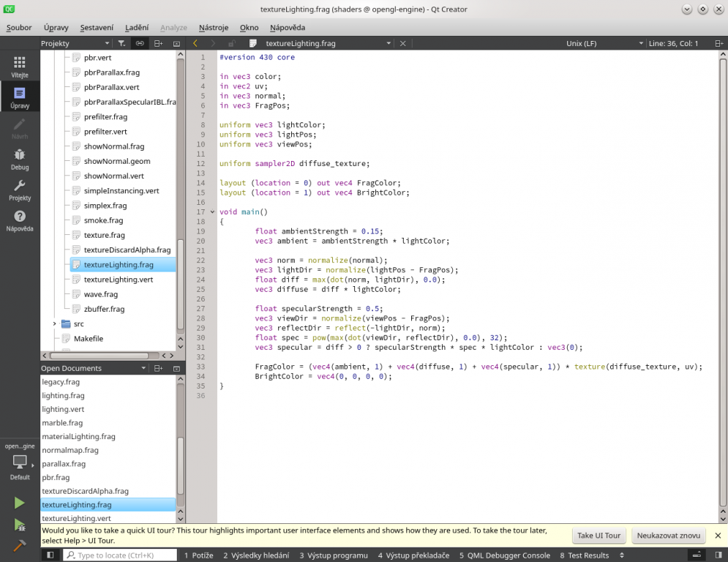
Task: Split the editor using the split icon
Action: pos(158,43)
